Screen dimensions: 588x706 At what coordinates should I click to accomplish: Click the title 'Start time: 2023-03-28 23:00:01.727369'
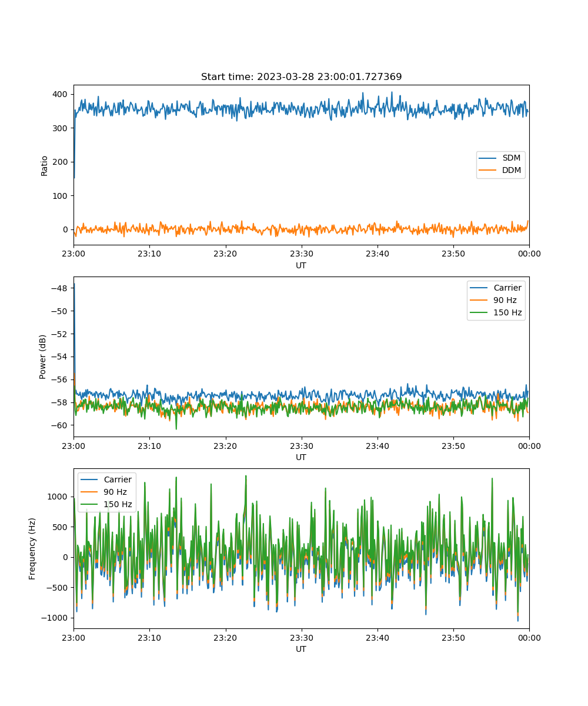pos(301,77)
